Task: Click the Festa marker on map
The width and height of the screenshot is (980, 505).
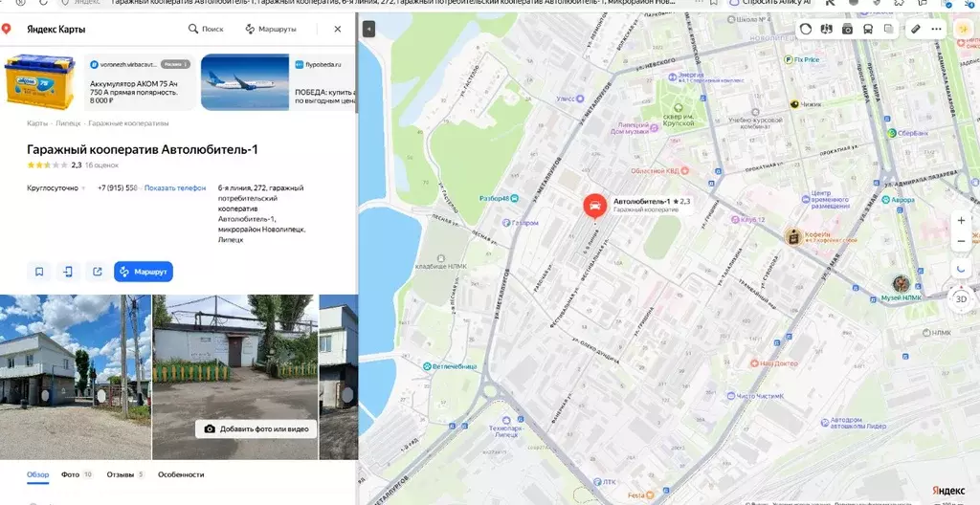Action: [x=650, y=494]
